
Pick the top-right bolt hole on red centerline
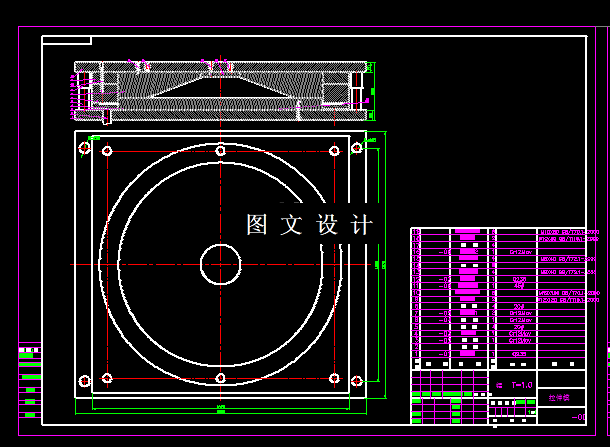334,151
